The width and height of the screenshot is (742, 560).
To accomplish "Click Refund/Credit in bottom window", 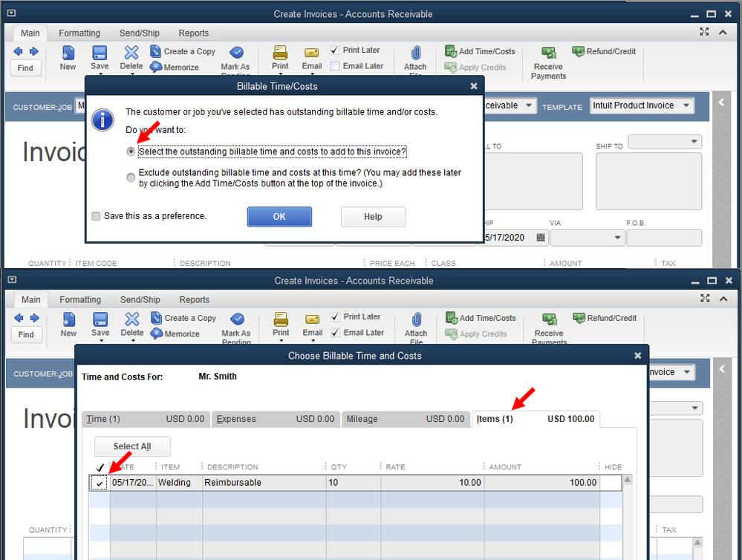I will pos(605,318).
